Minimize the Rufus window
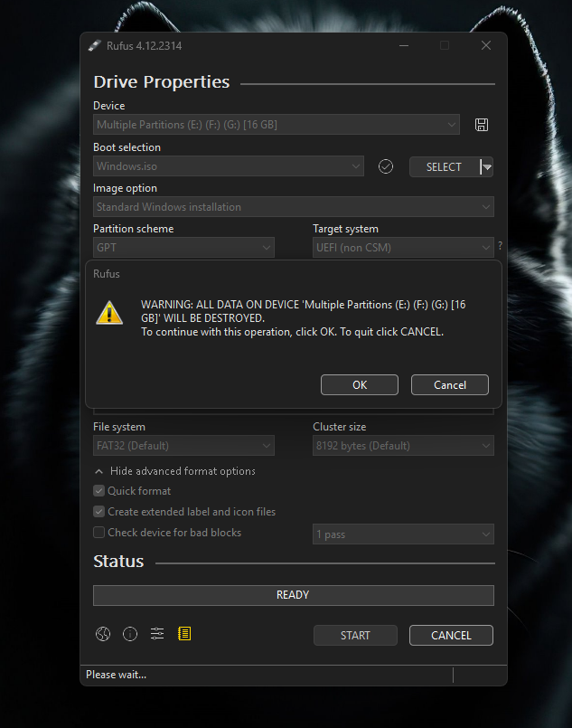Image resolution: width=572 pixels, height=728 pixels. coord(404,45)
